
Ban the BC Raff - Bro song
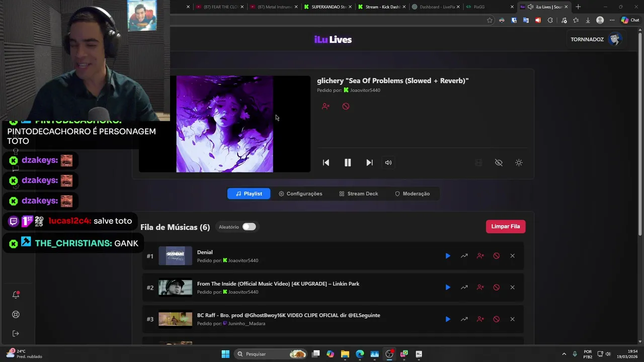pyautogui.click(x=497, y=319)
